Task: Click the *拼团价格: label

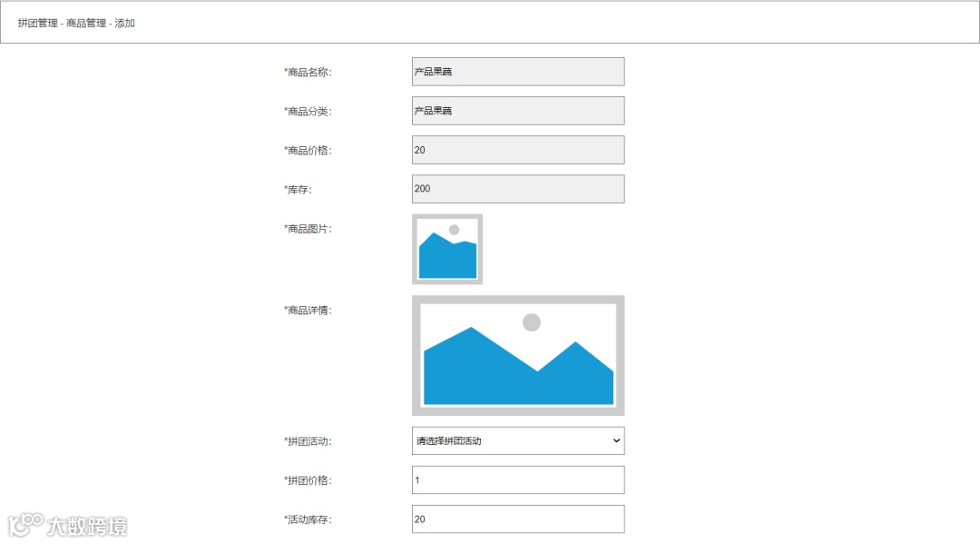Action: (309, 480)
